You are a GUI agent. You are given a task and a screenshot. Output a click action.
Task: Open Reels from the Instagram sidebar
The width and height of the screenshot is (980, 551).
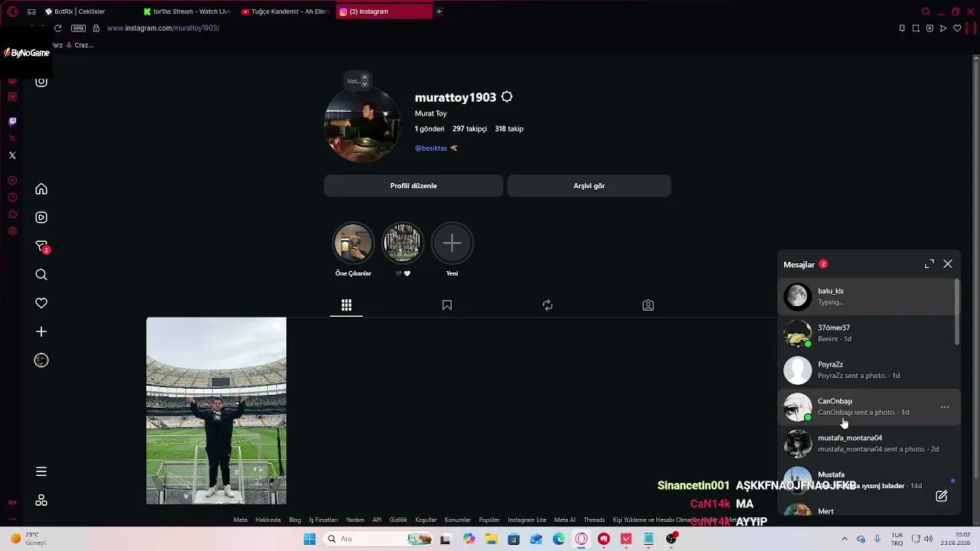[41, 217]
